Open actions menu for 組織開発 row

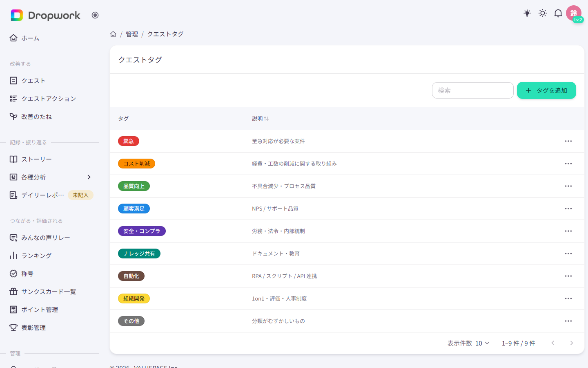coord(568,298)
